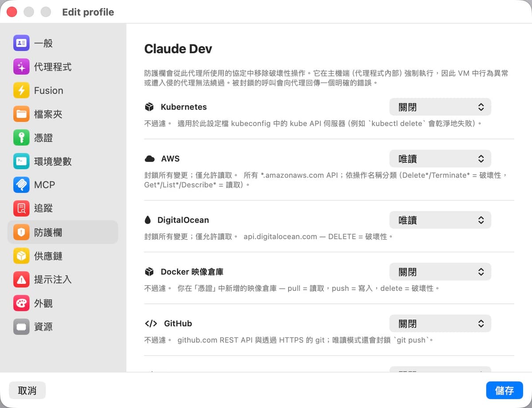Click the 檔案夾 folder icon
The height and width of the screenshot is (408, 532).
(x=21, y=114)
